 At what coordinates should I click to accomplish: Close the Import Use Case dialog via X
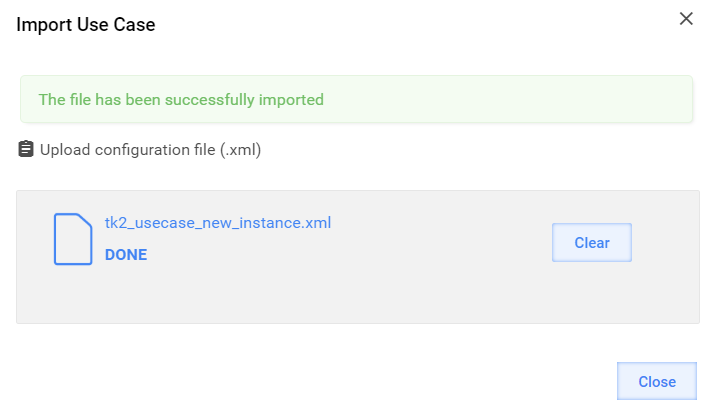tap(686, 19)
